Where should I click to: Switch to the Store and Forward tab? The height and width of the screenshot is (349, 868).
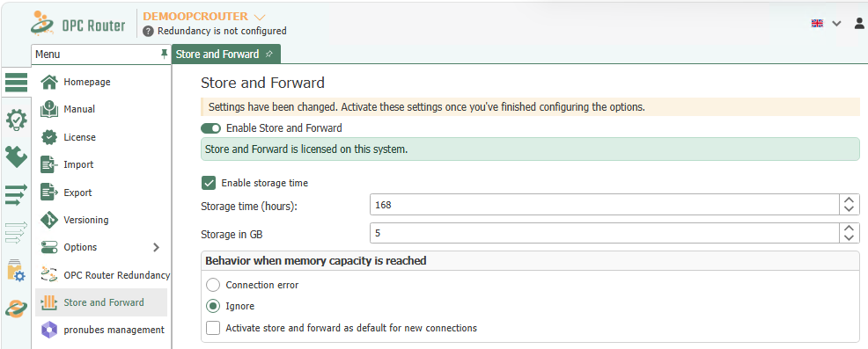click(226, 54)
